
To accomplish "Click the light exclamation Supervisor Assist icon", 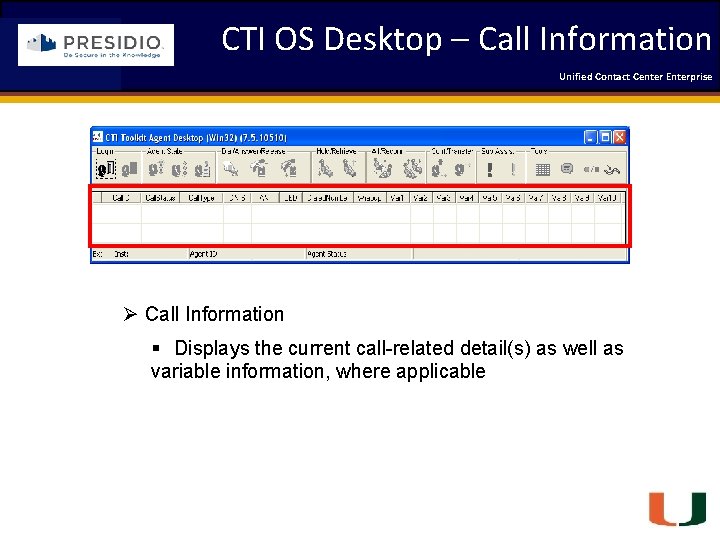I will point(513,169).
